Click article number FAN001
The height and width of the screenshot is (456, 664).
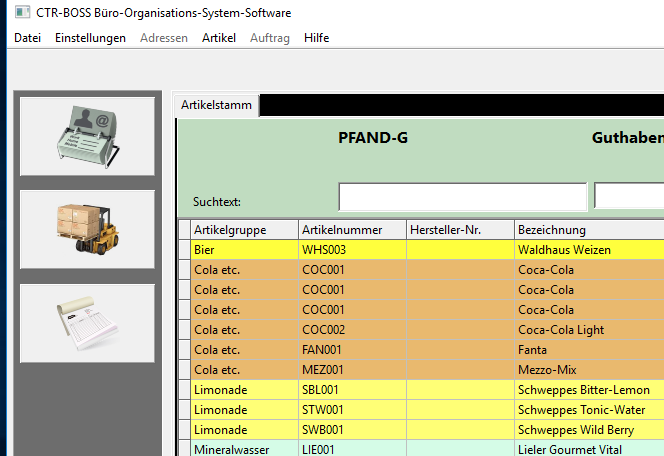352,350
